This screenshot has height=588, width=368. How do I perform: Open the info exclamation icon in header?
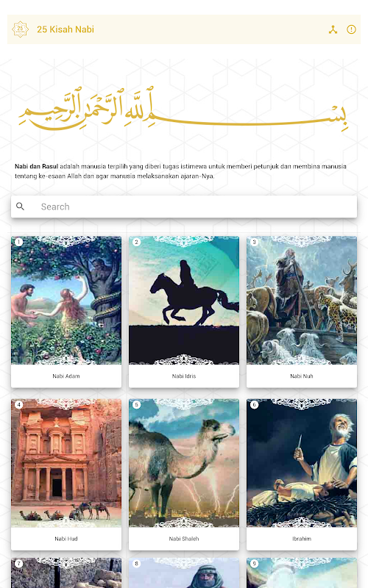click(x=351, y=29)
